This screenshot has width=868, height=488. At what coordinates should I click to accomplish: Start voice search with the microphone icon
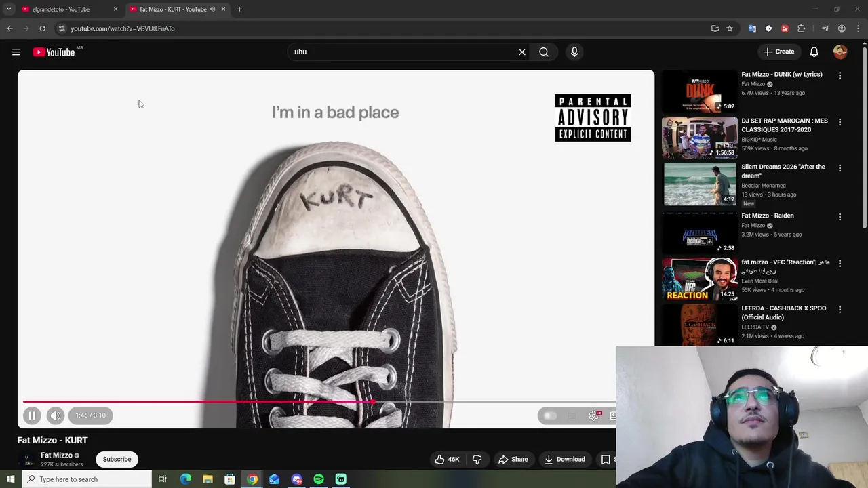point(574,52)
